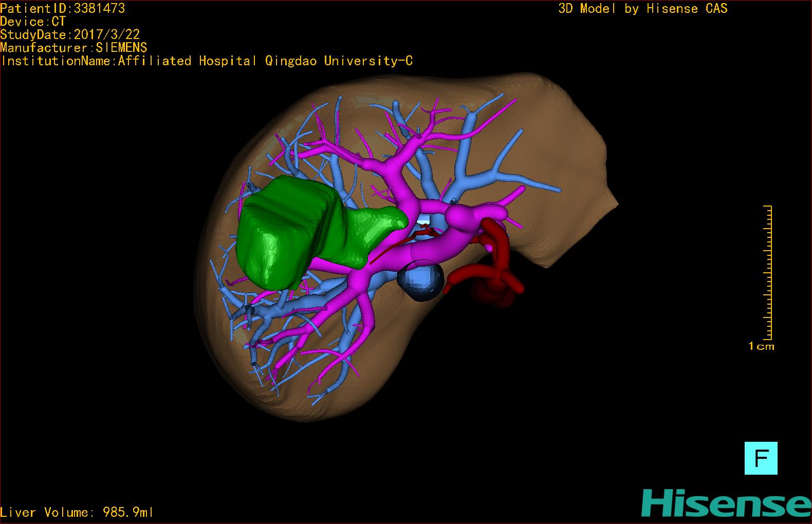Click the StudyDate:2017/3/22 text
The height and width of the screenshot is (524, 812).
click(x=70, y=35)
